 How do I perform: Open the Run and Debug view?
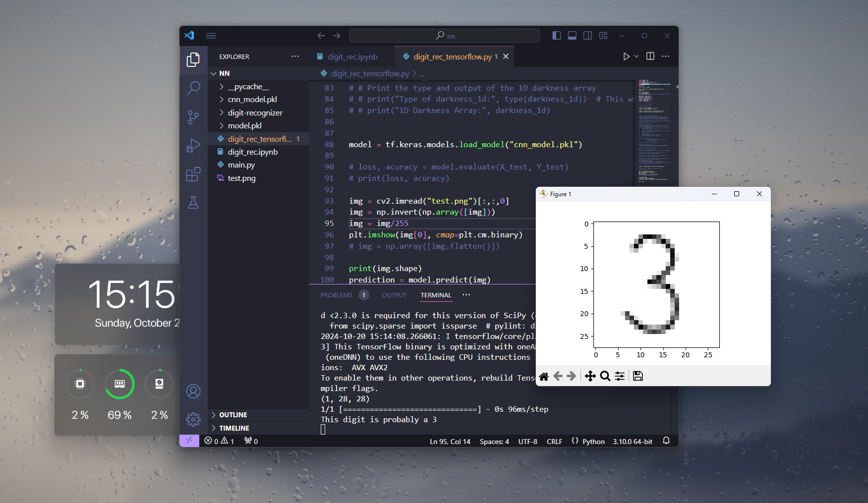click(x=193, y=146)
